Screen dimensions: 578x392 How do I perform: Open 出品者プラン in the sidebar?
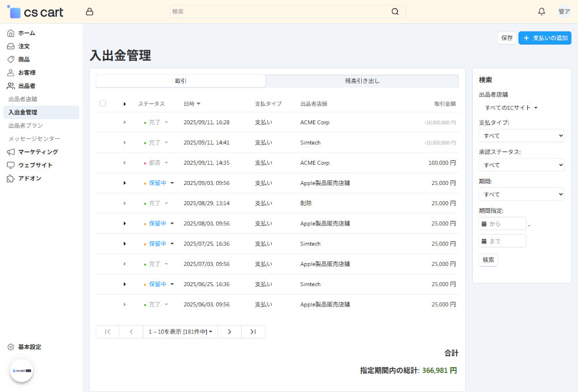click(25, 125)
